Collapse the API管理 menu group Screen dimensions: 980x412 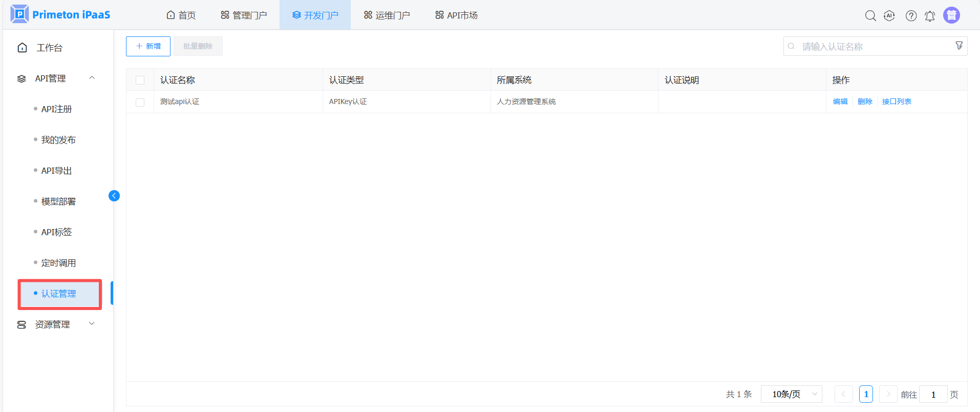pyautogui.click(x=92, y=78)
